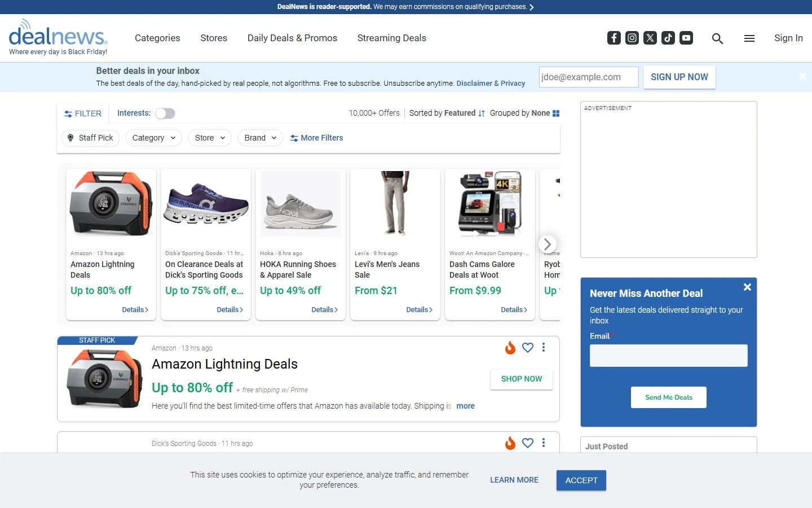
Task: Advance deal carousel with next arrow
Action: (x=548, y=244)
